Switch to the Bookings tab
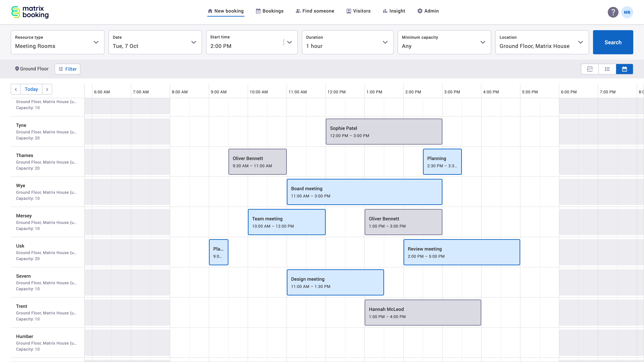Image resolution: width=644 pixels, height=362 pixels. [x=270, y=11]
